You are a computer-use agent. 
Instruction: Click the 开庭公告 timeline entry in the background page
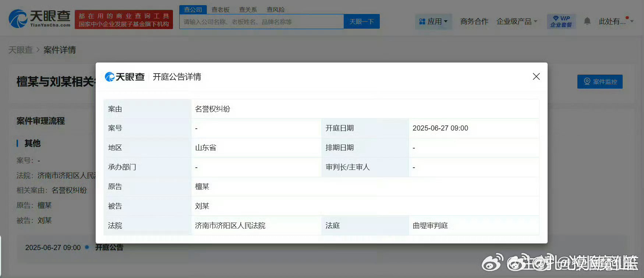pos(109,247)
